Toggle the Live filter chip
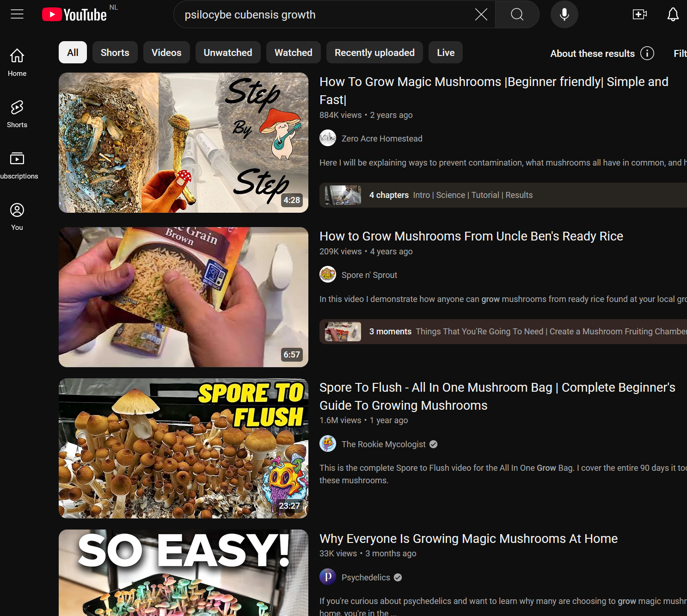Viewport: 687px width, 616px height. pyautogui.click(x=445, y=53)
